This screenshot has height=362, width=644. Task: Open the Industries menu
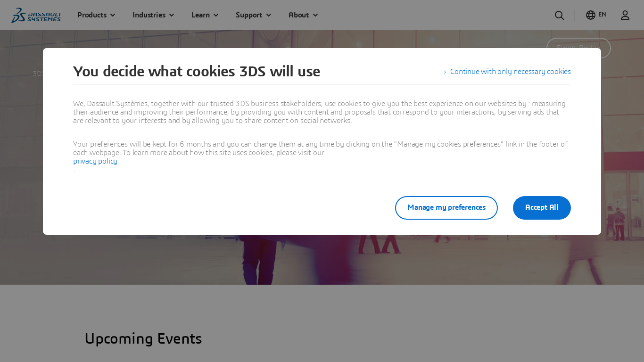[149, 15]
